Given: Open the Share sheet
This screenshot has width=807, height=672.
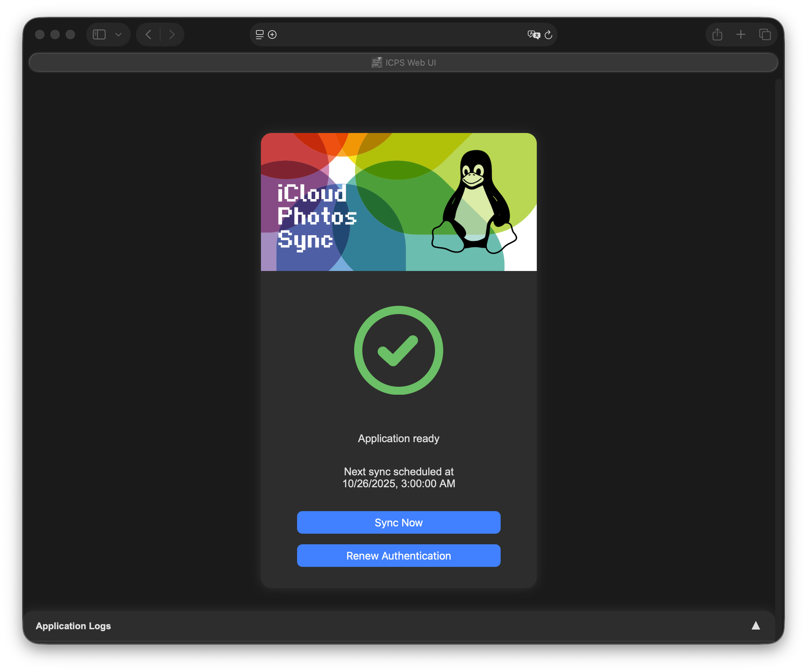Looking at the screenshot, I should [x=717, y=34].
